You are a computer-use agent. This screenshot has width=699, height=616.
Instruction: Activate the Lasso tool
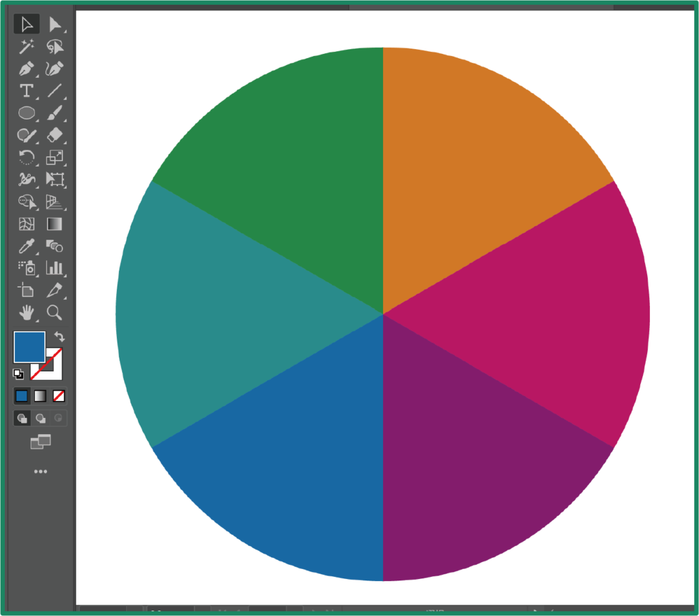[55, 47]
